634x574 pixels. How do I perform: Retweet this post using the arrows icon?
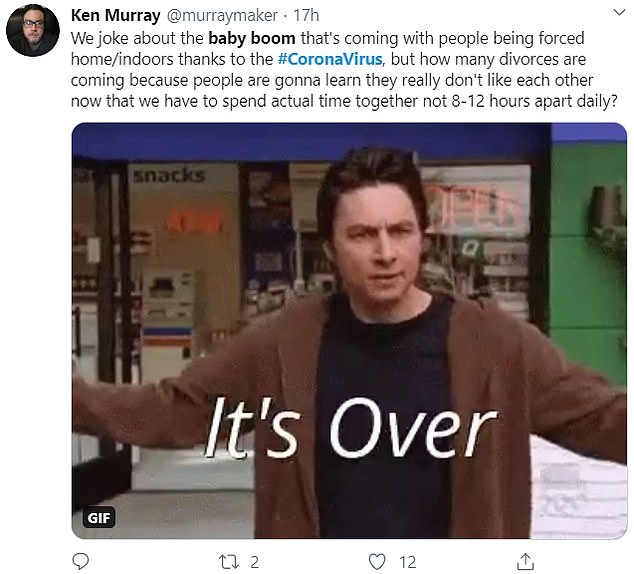click(229, 562)
